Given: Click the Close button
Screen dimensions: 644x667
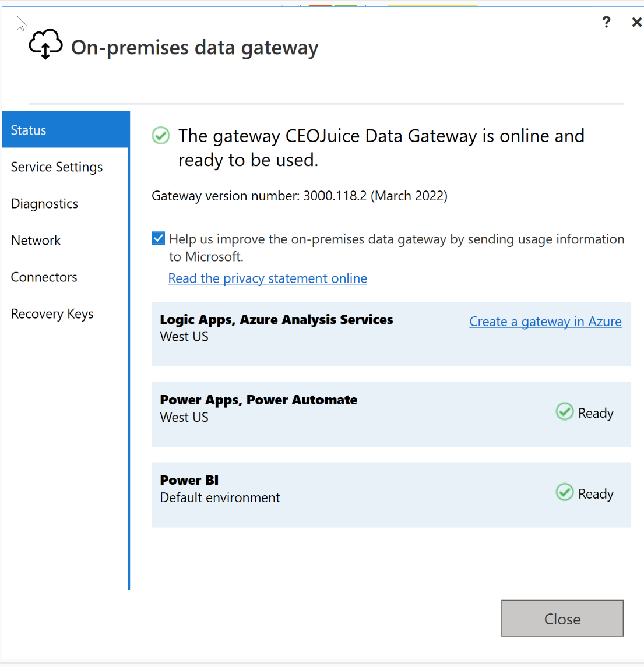Looking at the screenshot, I should [562, 619].
